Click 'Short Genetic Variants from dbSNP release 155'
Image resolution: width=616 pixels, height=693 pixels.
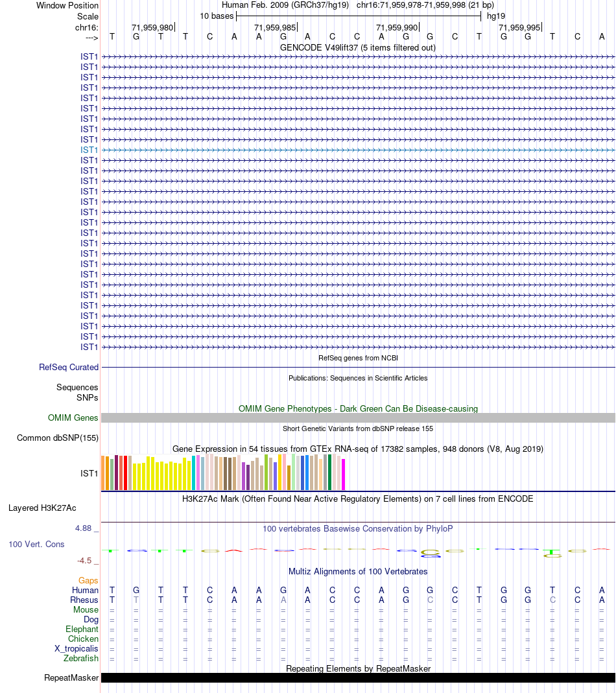coord(358,429)
